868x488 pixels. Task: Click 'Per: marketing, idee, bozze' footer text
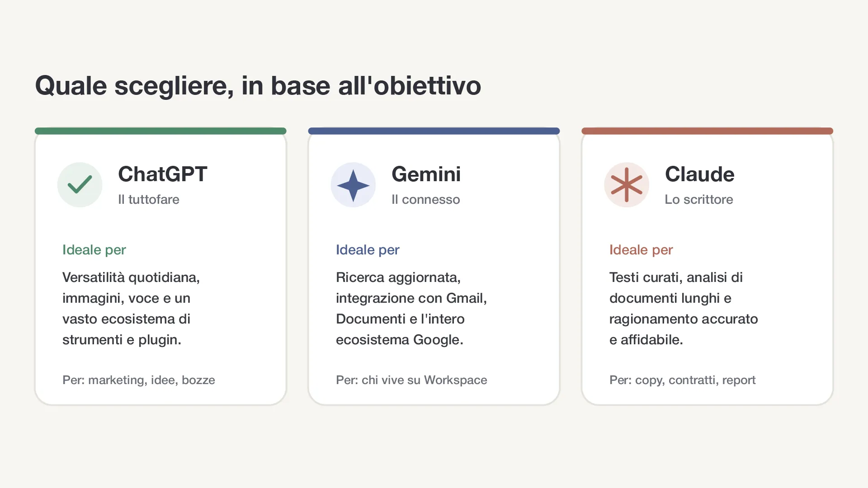(139, 380)
